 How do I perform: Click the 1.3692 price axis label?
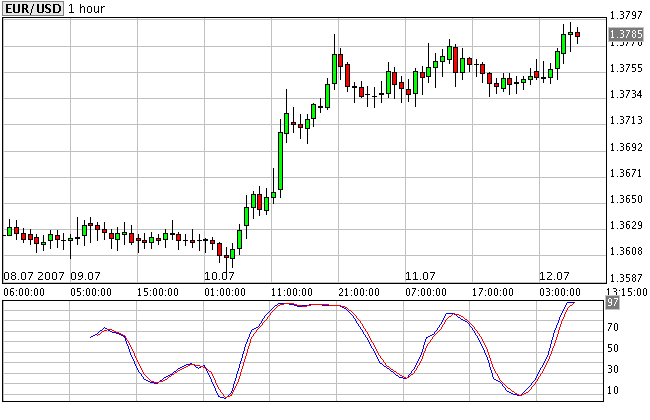[626, 147]
